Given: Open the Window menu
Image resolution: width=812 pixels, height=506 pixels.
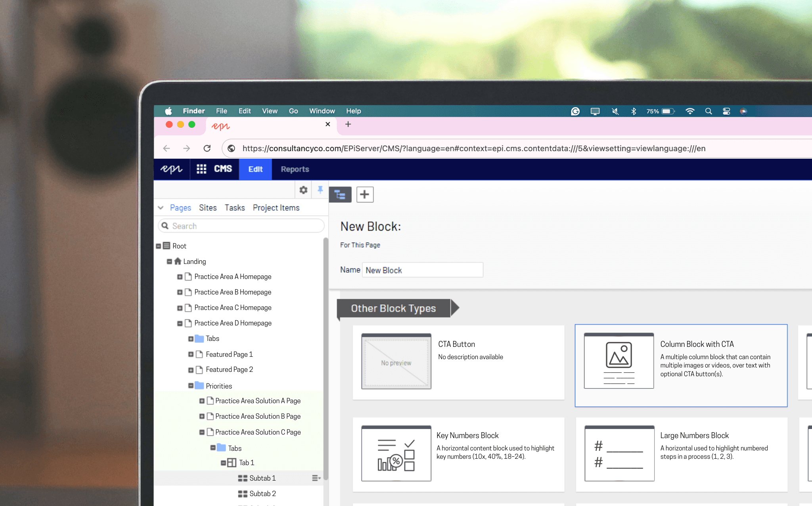Looking at the screenshot, I should 322,111.
